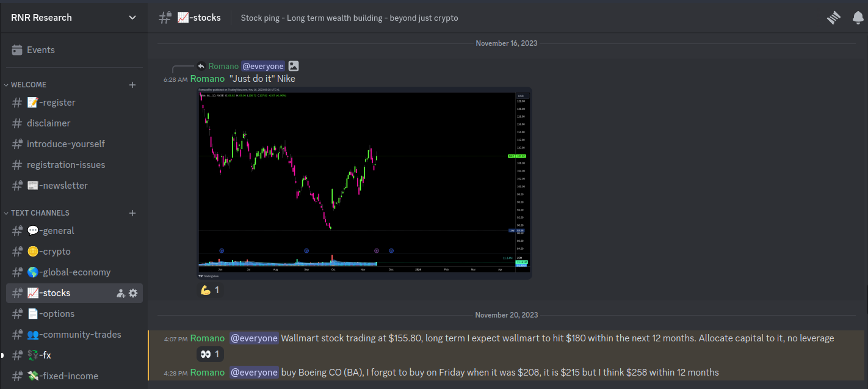
Task: Open the registration-issues channel
Action: click(x=74, y=165)
